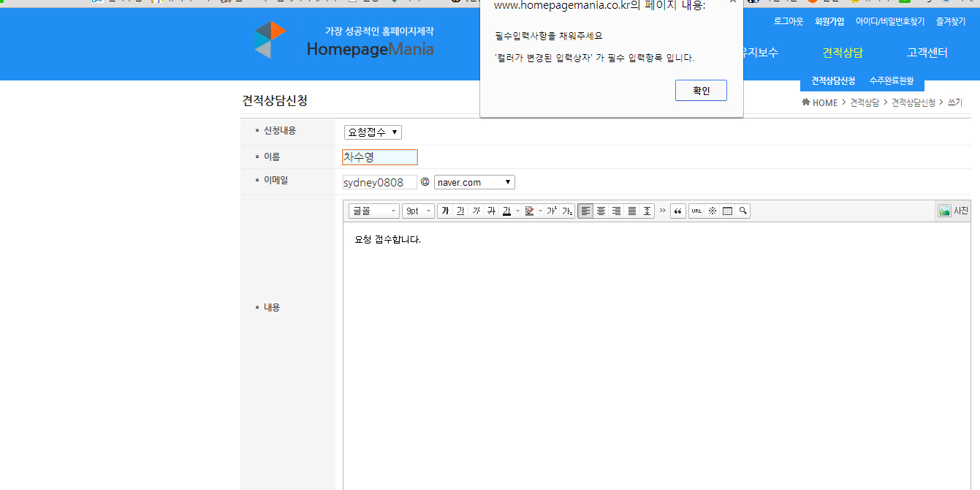Image resolution: width=980 pixels, height=490 pixels.
Task: Click the font color swatch button
Action: point(506,211)
